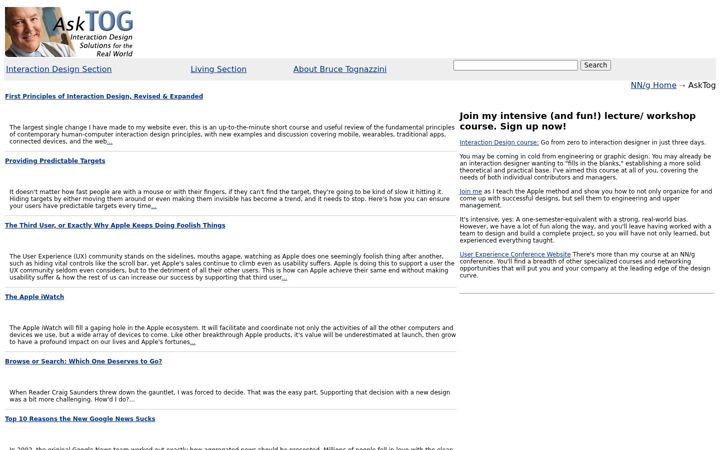Click ellipsis link after 'targets every time'

(x=154, y=206)
